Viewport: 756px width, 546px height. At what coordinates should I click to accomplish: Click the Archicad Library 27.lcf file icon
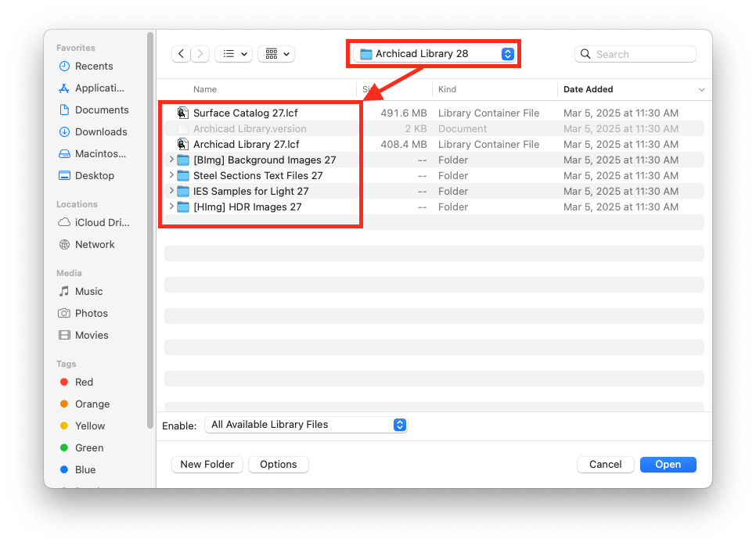(x=182, y=144)
